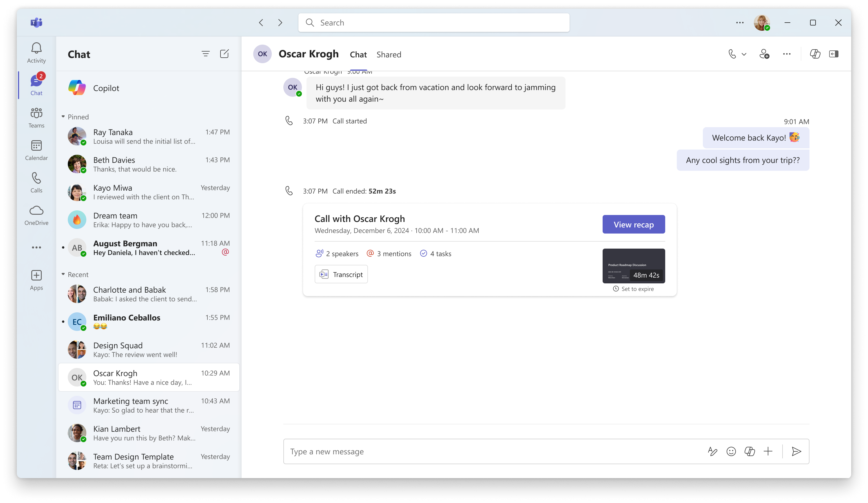The height and width of the screenshot is (503, 868).
Task: Open message actions with the plus icon
Action: click(x=768, y=451)
